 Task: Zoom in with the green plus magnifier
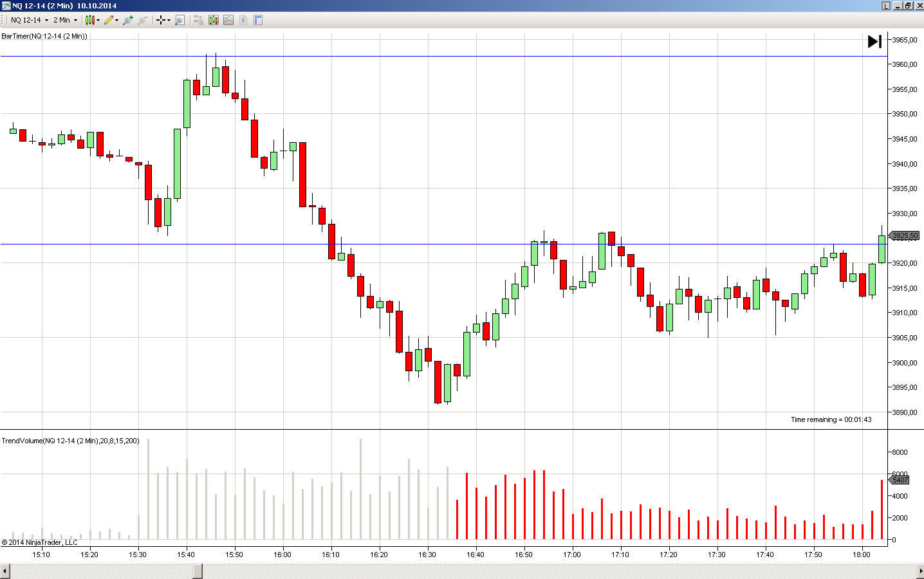pos(128,20)
